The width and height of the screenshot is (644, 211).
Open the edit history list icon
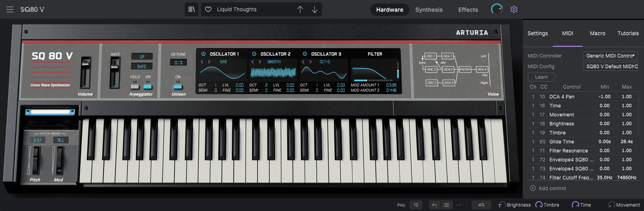point(447,205)
